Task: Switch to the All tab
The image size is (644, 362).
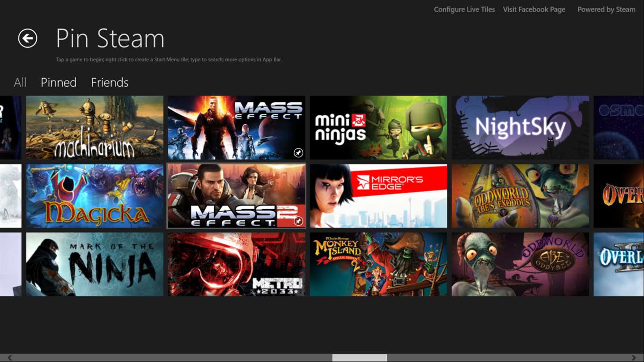Action: pos(20,82)
